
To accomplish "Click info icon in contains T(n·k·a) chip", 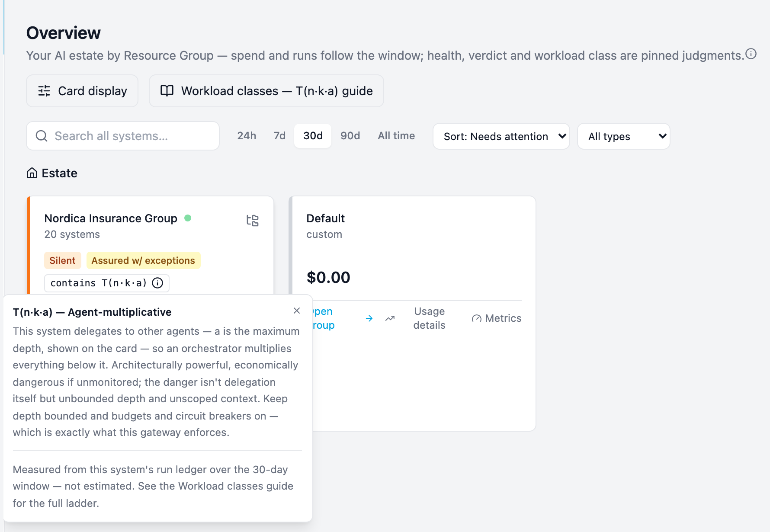I will [158, 283].
